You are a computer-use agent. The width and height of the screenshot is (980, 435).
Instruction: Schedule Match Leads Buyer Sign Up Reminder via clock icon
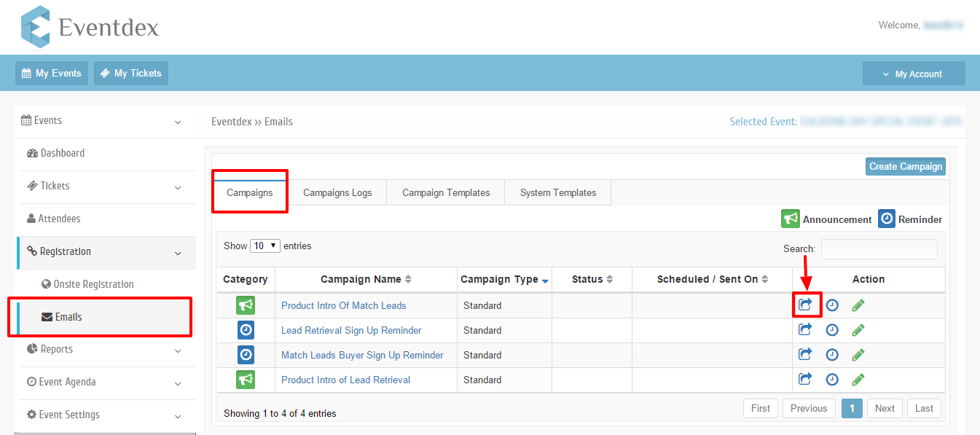tap(832, 355)
